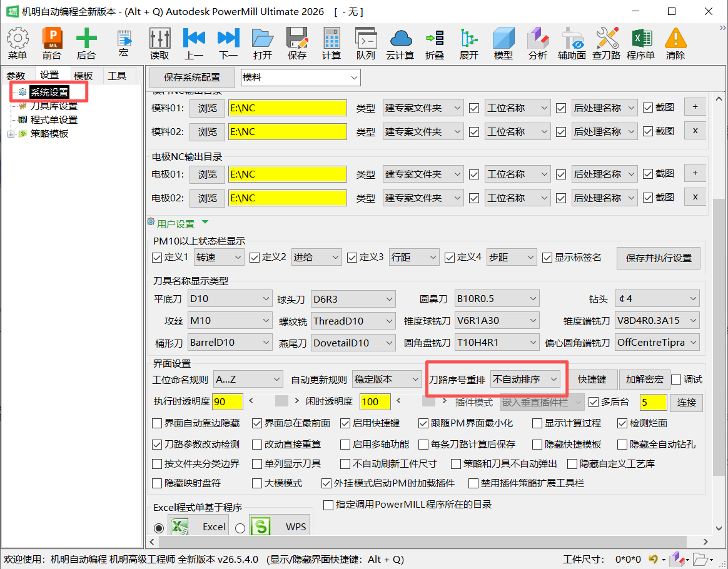Click the folder icon in status bar
Image resolution: width=728 pixels, height=569 pixels.
700,559
